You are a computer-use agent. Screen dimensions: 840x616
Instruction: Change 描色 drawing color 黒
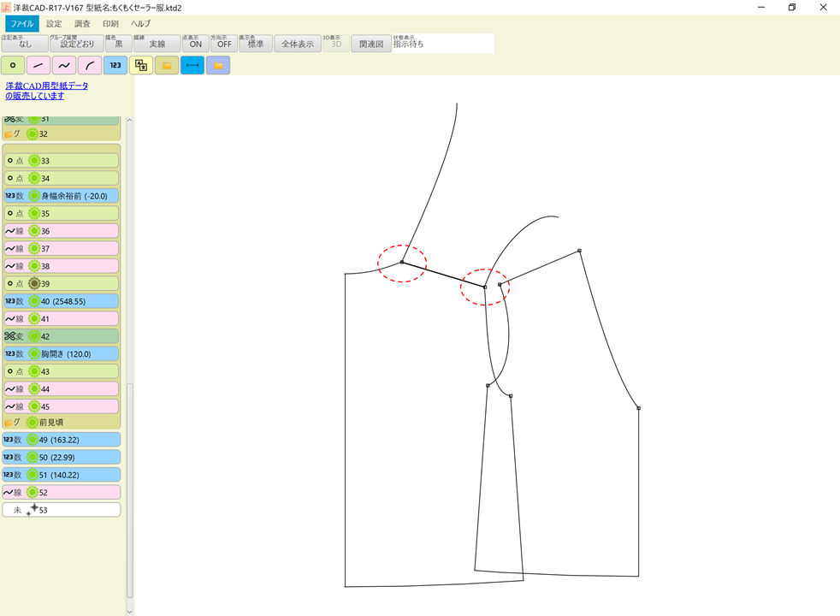[x=118, y=44]
